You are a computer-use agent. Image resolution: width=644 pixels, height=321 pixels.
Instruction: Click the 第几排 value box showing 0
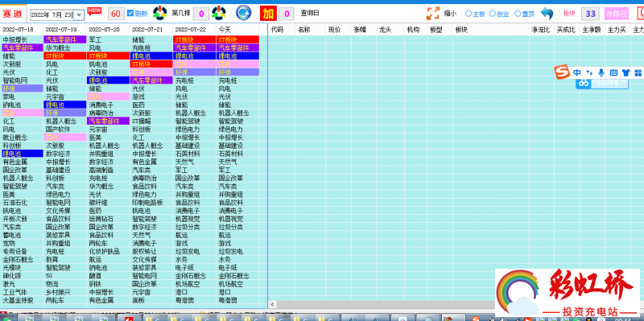pos(200,14)
